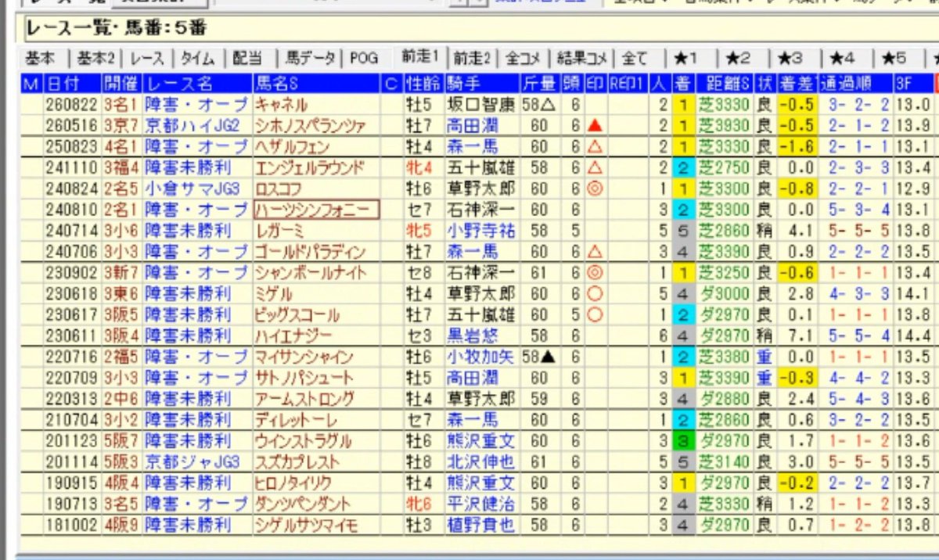This screenshot has width=939, height=560.
Task: Click jockey 平沢健治
Action: coord(481,504)
